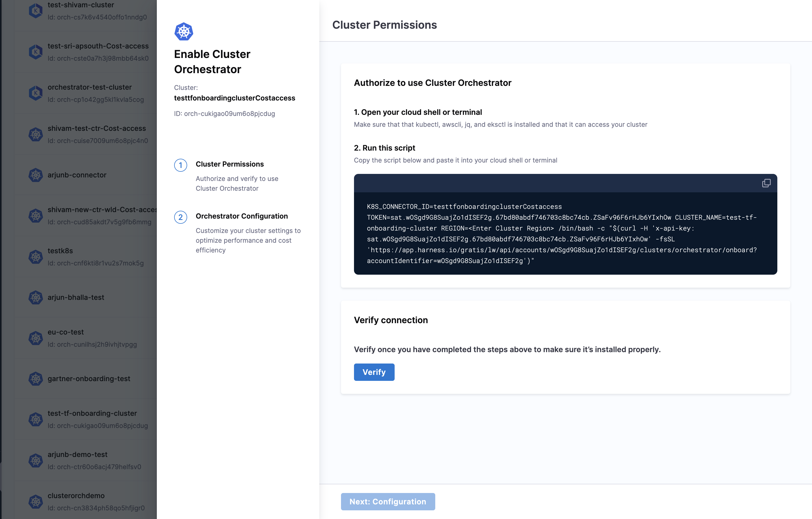Click Next: Configuration button
The width and height of the screenshot is (812, 519).
tap(388, 501)
